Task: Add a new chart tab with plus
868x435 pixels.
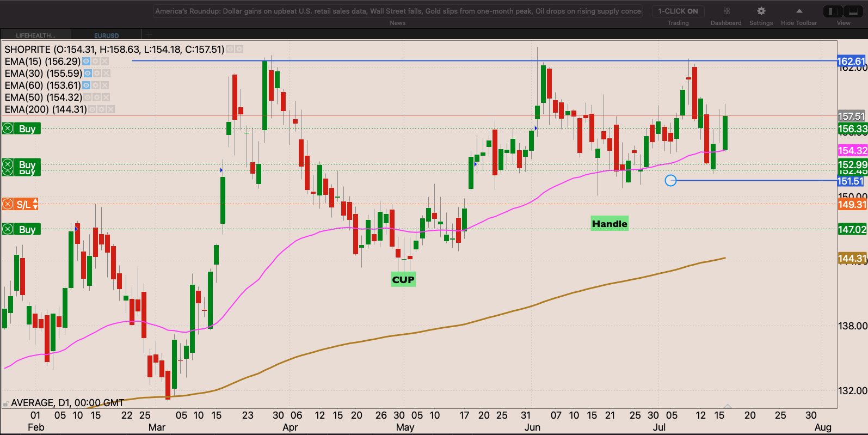Action: 149,35
